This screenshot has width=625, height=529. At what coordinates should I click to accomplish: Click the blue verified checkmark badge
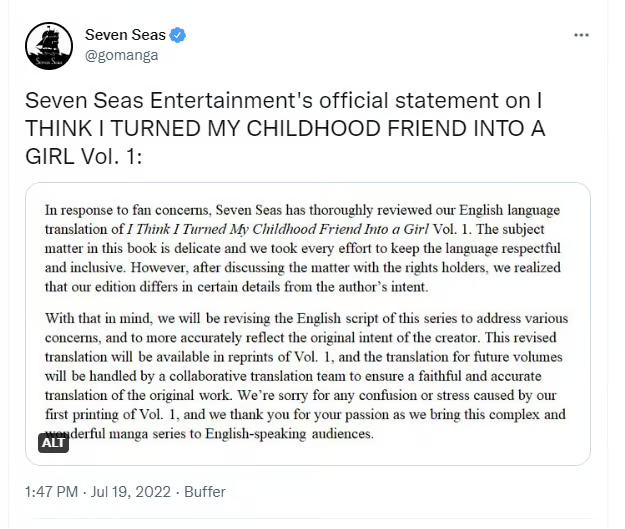click(178, 35)
